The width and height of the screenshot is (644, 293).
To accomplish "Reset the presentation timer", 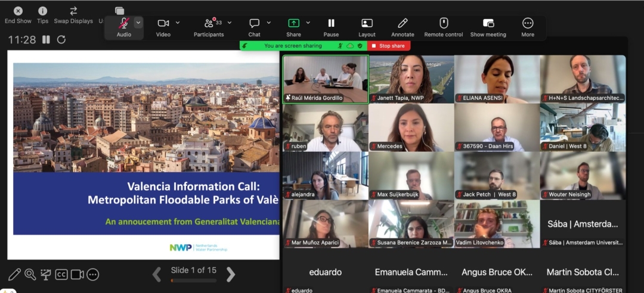I will tap(61, 39).
